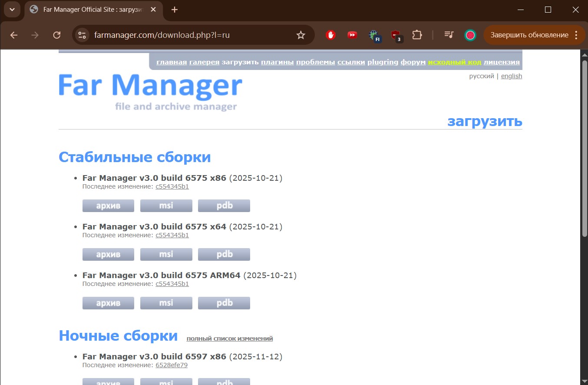Viewport: 588px width, 385px height.
Task: Reload the current page
Action: coord(57,35)
